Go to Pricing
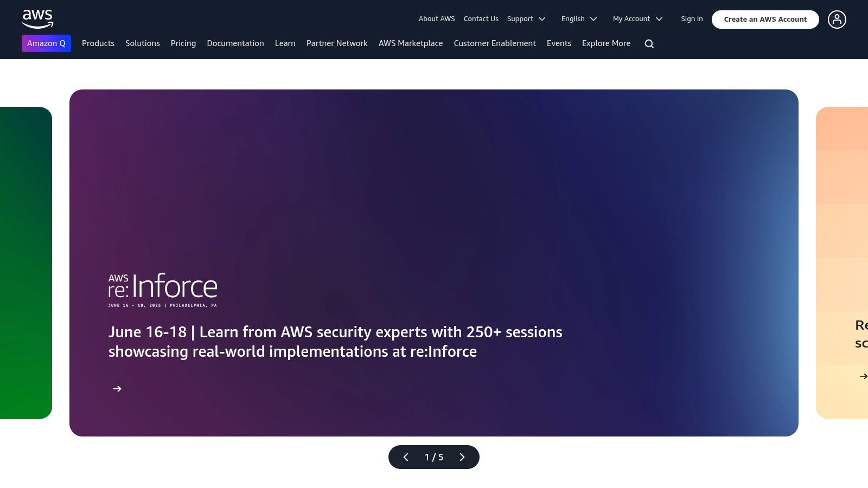This screenshot has width=868, height=488. 183,43
